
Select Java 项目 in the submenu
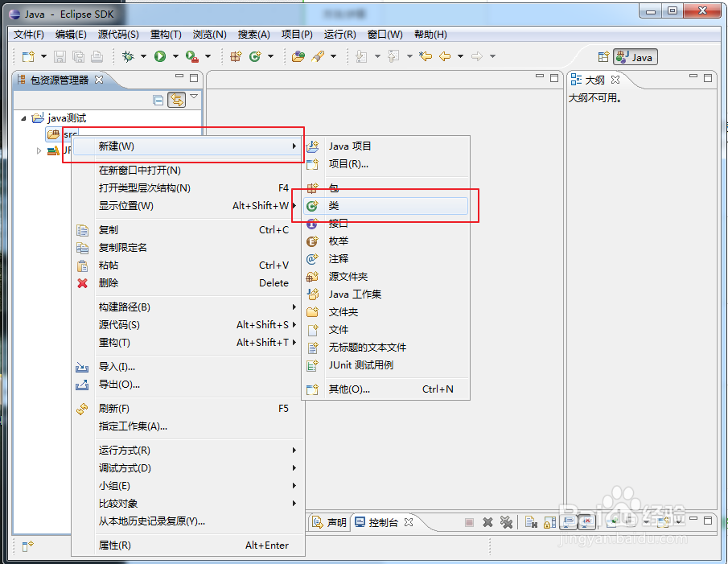click(385, 146)
